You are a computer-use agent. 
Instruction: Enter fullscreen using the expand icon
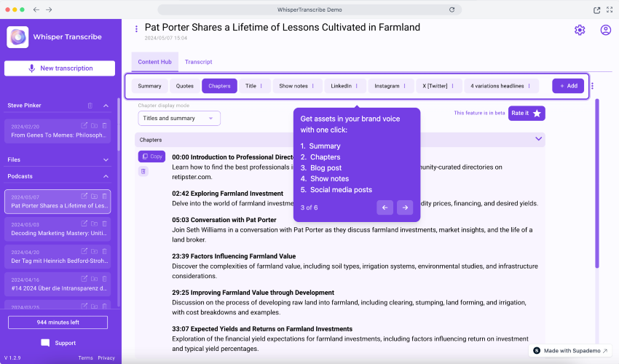click(610, 10)
